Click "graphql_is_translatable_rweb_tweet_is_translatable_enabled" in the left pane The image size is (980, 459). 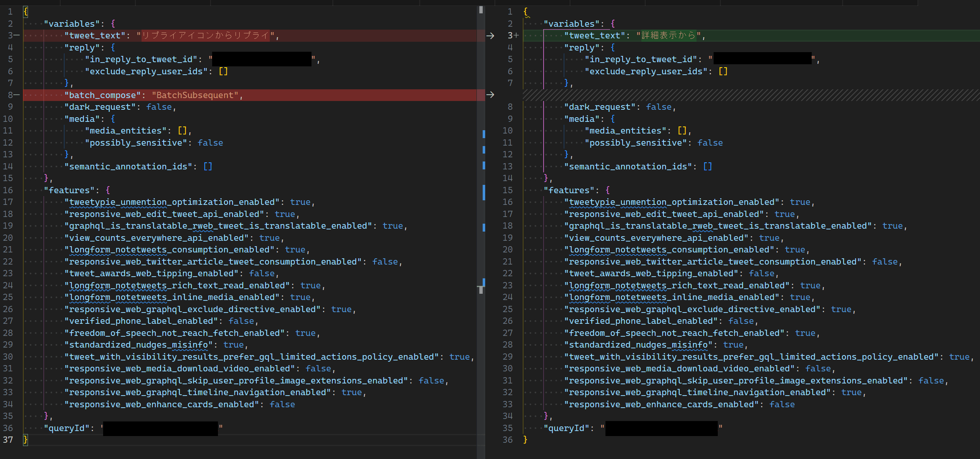point(218,226)
